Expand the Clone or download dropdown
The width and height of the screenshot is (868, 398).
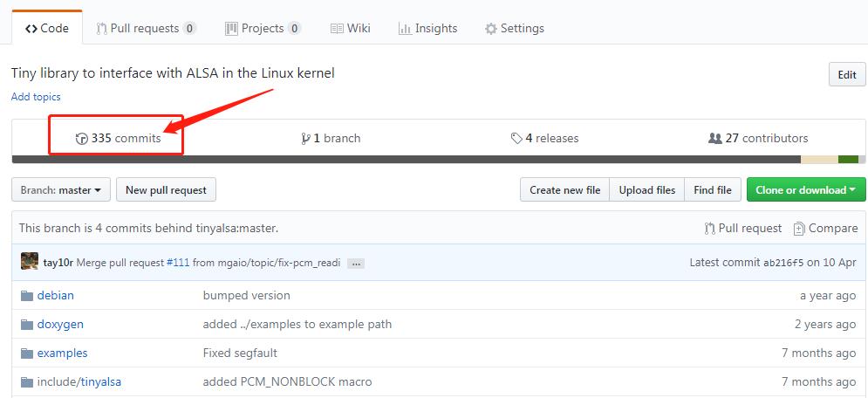(x=805, y=189)
